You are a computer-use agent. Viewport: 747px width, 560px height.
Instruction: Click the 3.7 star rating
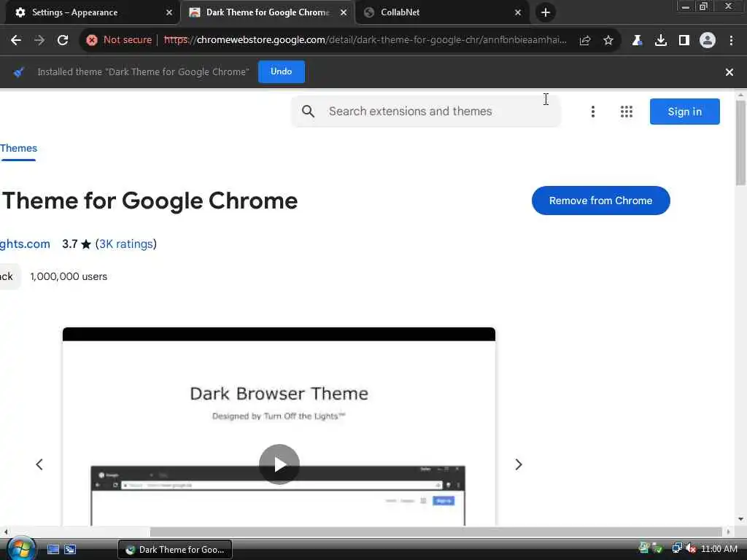click(76, 244)
